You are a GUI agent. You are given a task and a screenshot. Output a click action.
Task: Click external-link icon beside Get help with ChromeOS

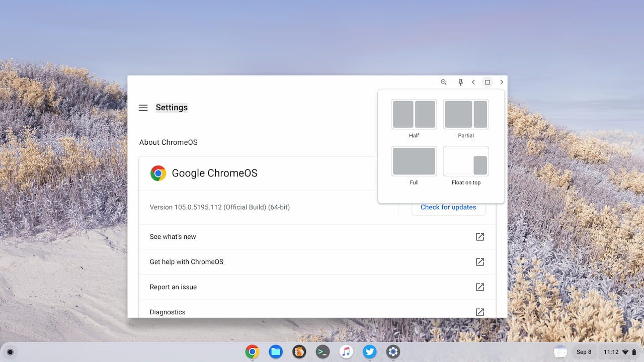tap(480, 262)
